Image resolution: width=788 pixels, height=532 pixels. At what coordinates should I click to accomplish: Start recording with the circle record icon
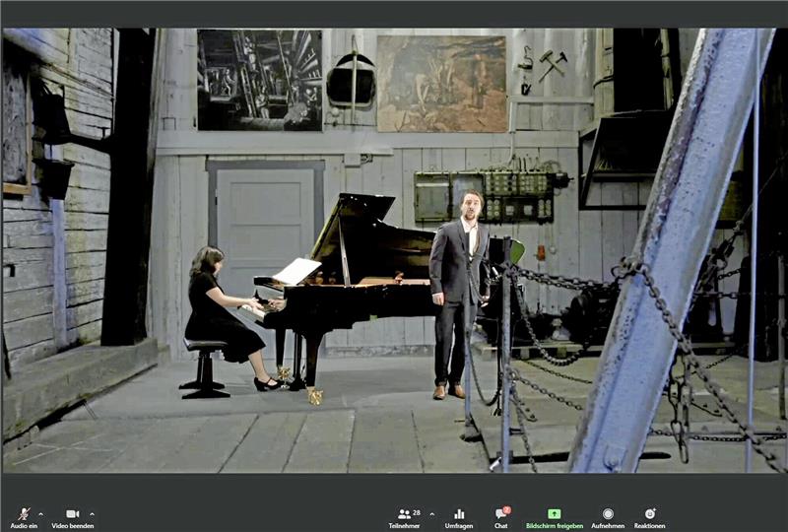point(608,513)
